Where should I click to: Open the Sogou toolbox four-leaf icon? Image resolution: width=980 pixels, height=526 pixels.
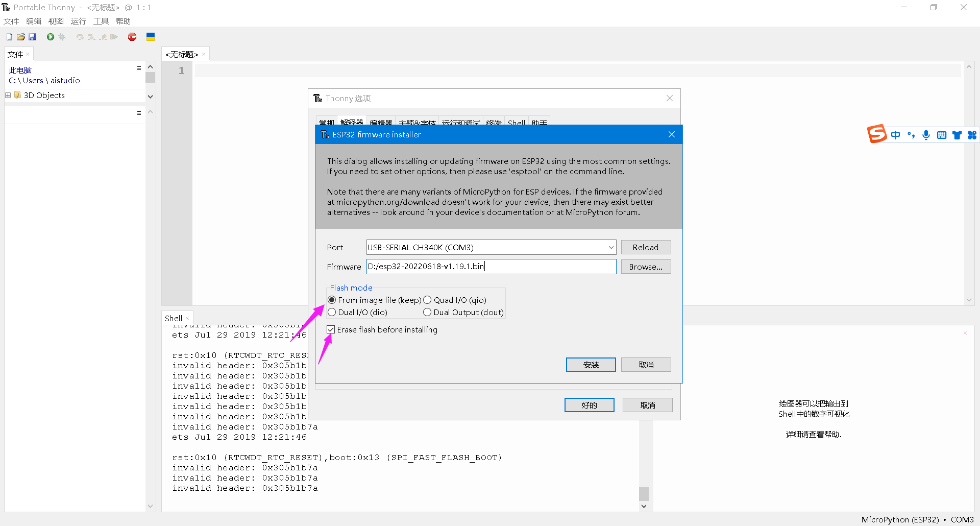click(x=972, y=135)
